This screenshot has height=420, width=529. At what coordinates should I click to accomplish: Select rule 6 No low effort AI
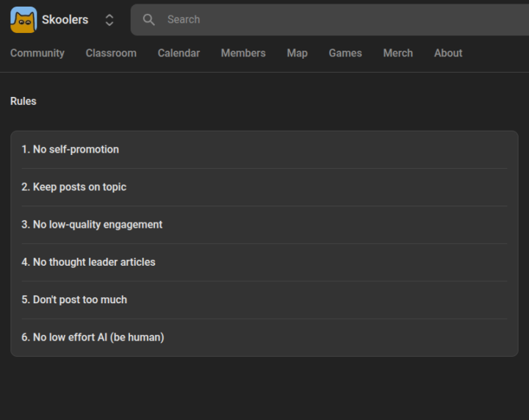point(93,337)
